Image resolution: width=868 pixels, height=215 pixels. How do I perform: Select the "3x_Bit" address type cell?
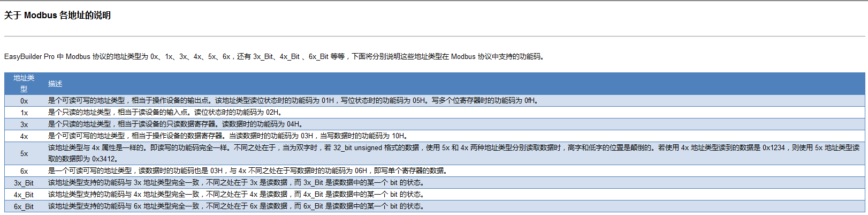pos(24,183)
